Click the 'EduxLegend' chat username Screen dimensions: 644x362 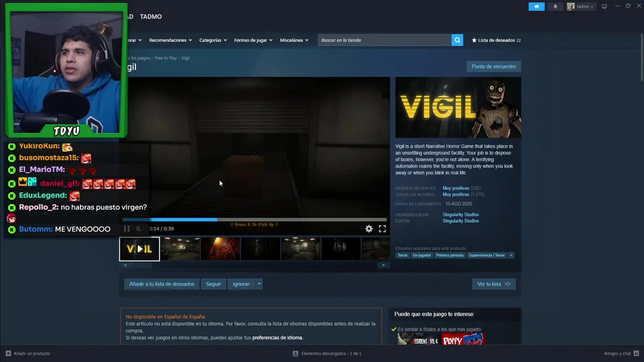(43, 196)
